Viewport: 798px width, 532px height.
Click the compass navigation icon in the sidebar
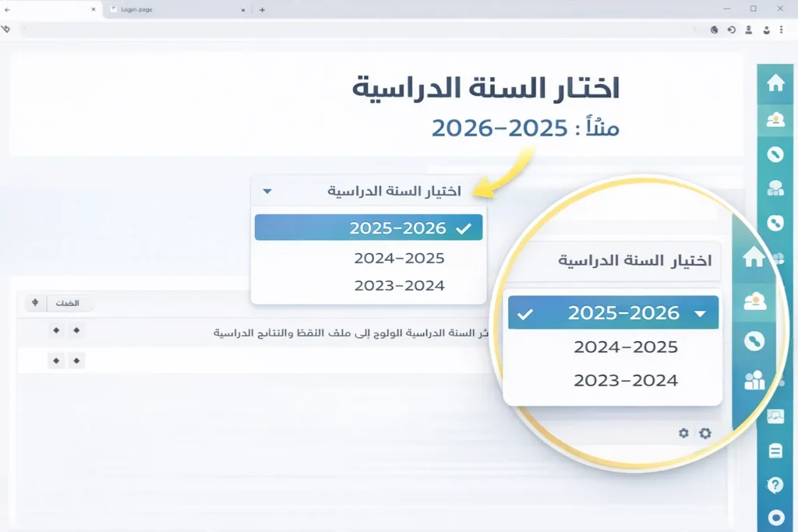click(776, 153)
